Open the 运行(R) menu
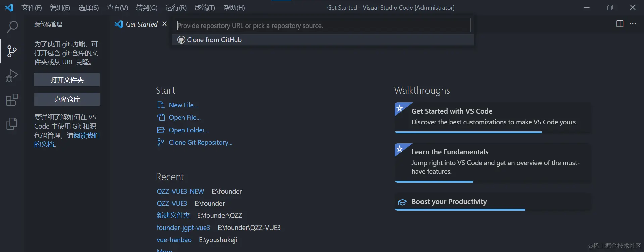The width and height of the screenshot is (644, 252). 176,8
